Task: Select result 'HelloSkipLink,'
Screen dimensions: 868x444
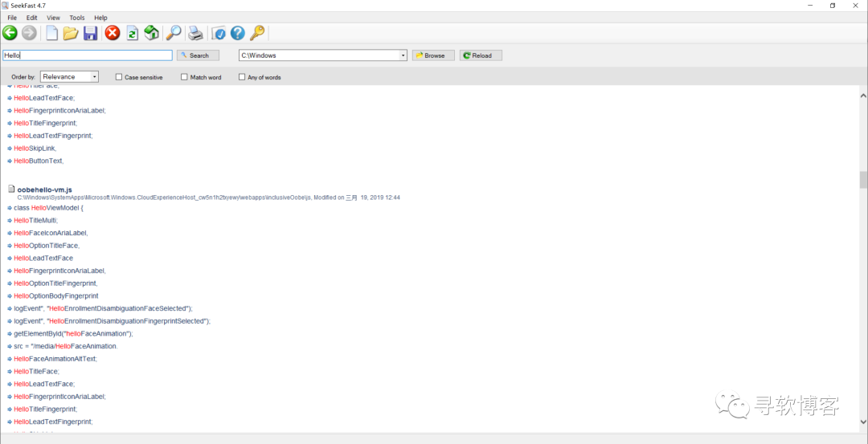Action: (x=35, y=149)
